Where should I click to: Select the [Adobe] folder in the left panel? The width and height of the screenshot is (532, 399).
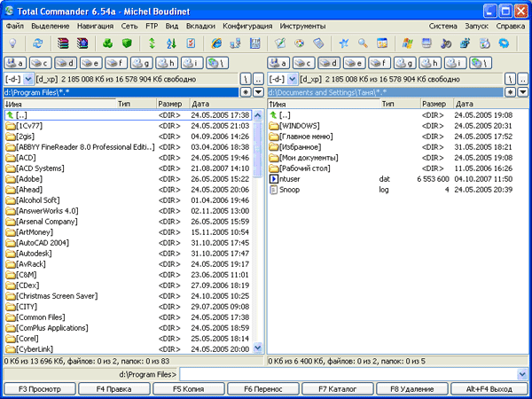tap(35, 177)
